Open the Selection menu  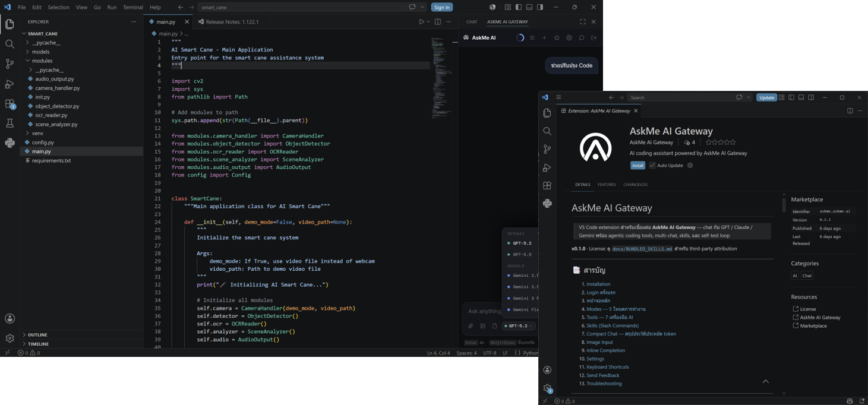pyautogui.click(x=58, y=7)
